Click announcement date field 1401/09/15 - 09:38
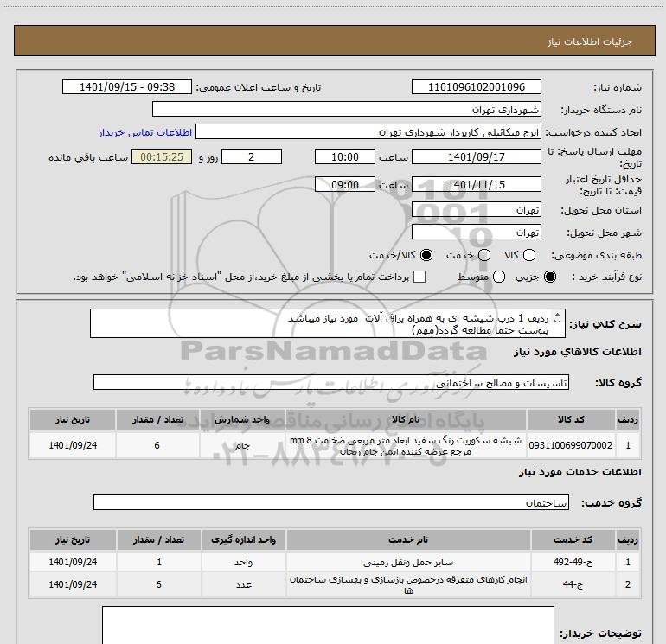The image size is (666, 644). [127, 86]
